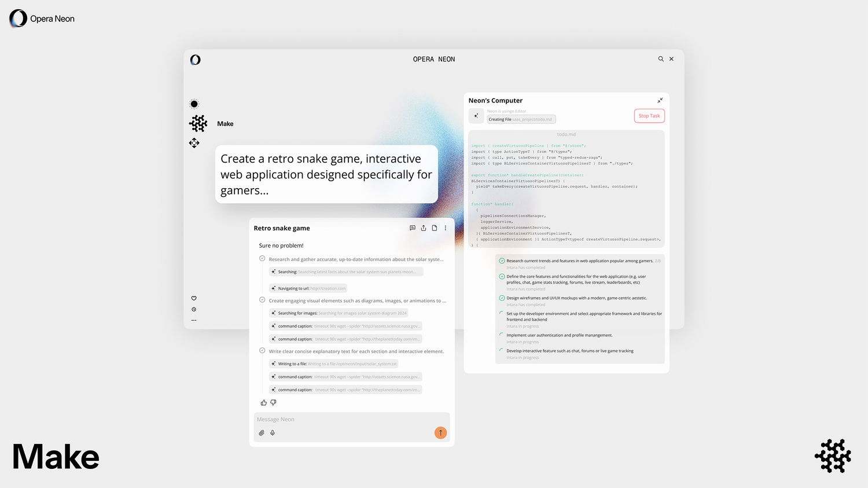Click the Make label beside sidebar
This screenshot has height=488, width=868.
[225, 124]
